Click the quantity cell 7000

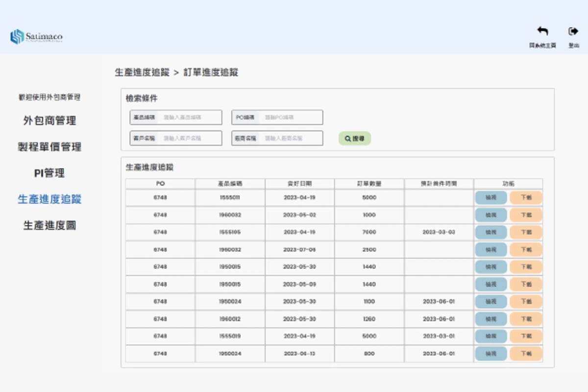tap(369, 232)
